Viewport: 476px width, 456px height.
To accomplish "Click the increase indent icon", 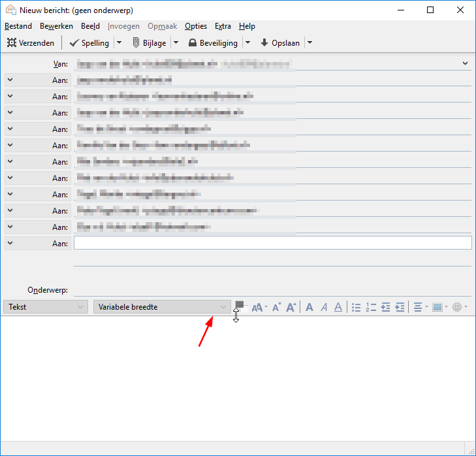I will click(400, 307).
